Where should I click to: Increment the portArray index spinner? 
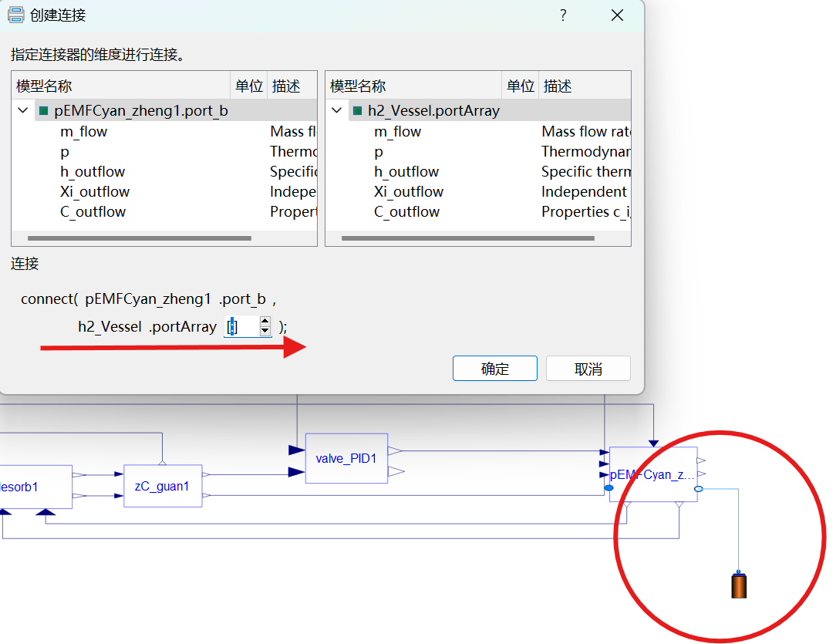(x=265, y=321)
